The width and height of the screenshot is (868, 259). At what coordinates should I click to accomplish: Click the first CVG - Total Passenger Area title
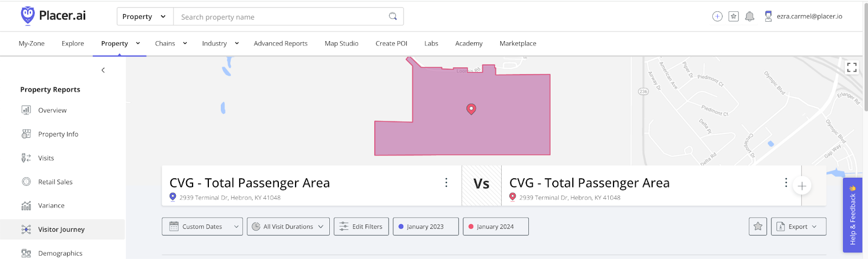pos(250,183)
